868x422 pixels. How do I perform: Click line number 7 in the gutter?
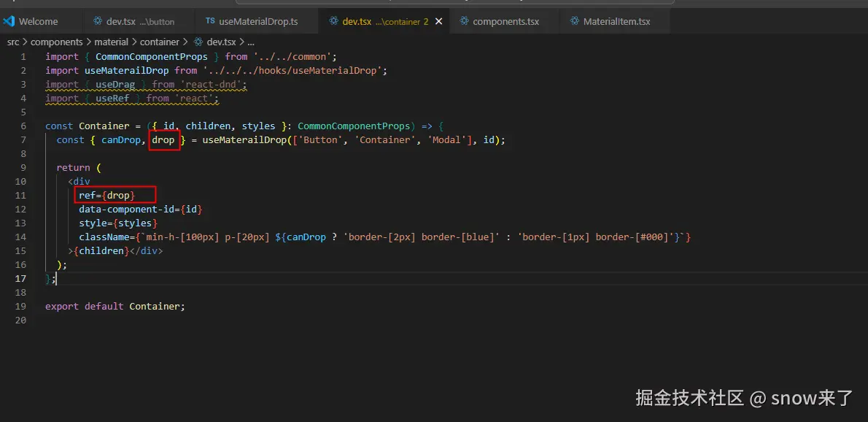(23, 140)
